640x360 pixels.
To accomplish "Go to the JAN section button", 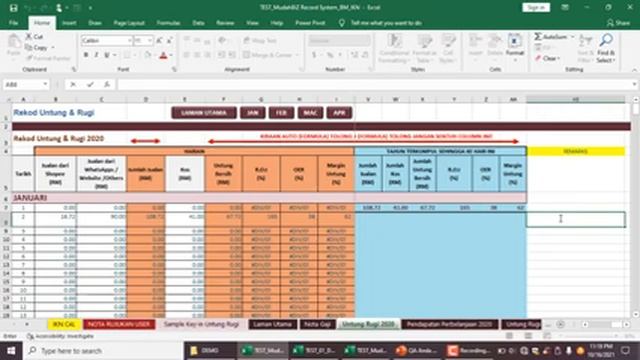I will [x=253, y=113].
